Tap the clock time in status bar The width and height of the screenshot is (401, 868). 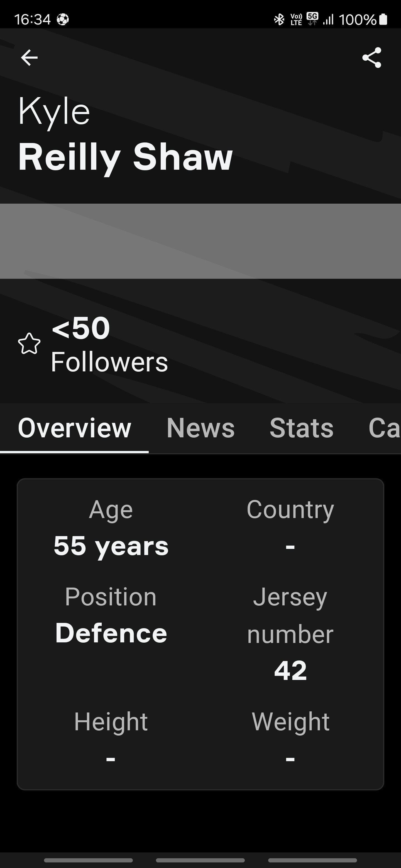[32, 19]
